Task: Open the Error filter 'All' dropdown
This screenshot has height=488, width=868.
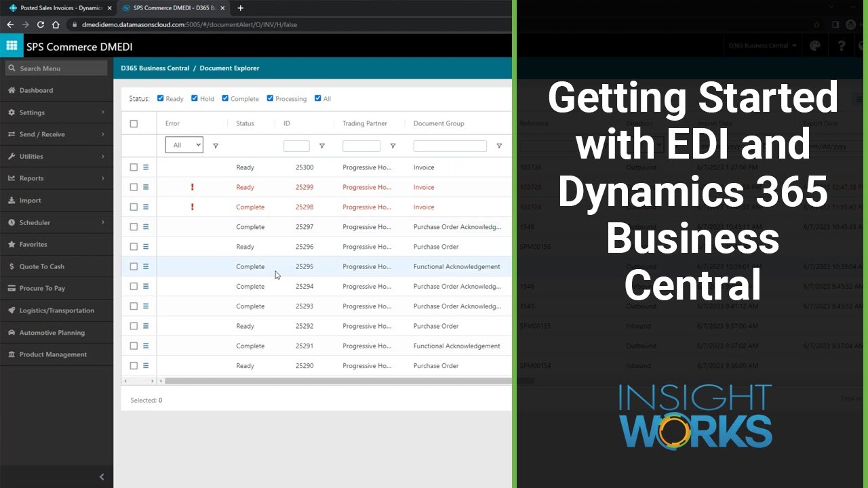Action: coord(184,145)
